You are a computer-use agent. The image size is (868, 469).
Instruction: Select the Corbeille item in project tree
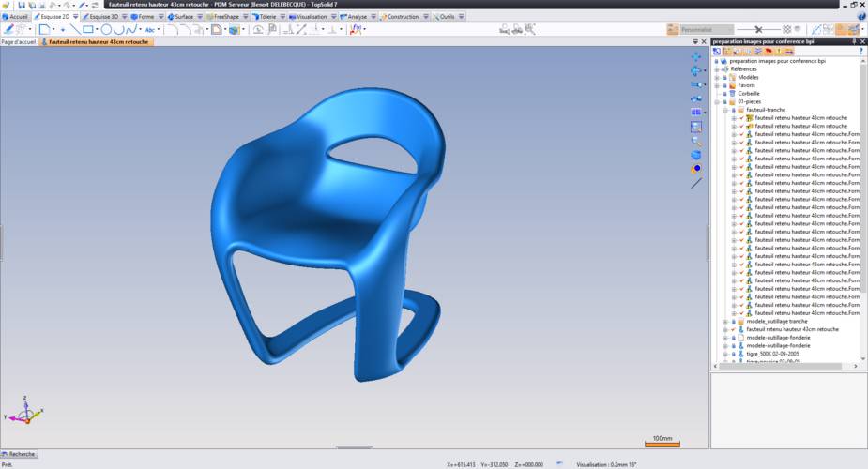750,93
